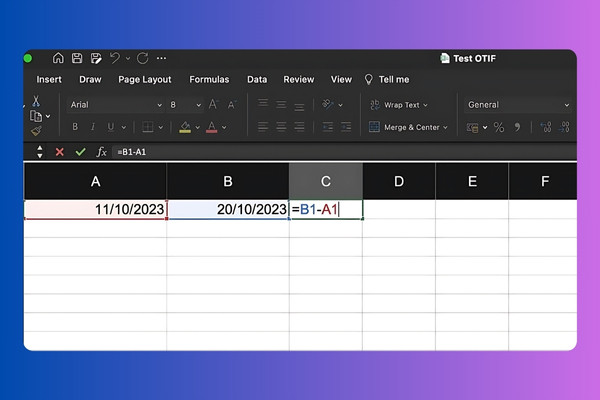Open the undo history dropdown arrow

128,59
